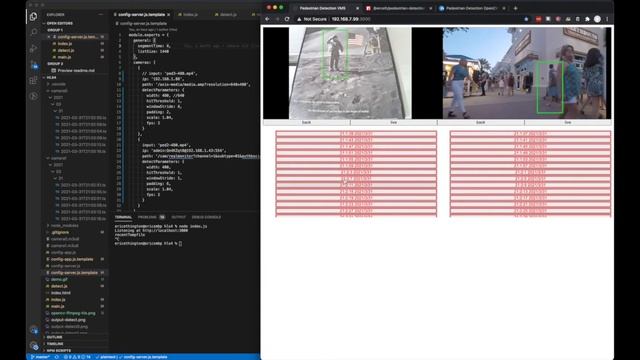640x360 pixels.
Task: Click config-server.js.template breadcrumb above editor
Action: point(143,24)
